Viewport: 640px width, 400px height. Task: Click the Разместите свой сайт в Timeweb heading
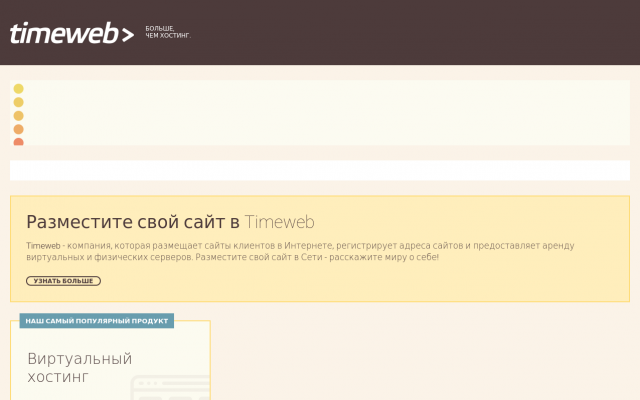tap(170, 222)
